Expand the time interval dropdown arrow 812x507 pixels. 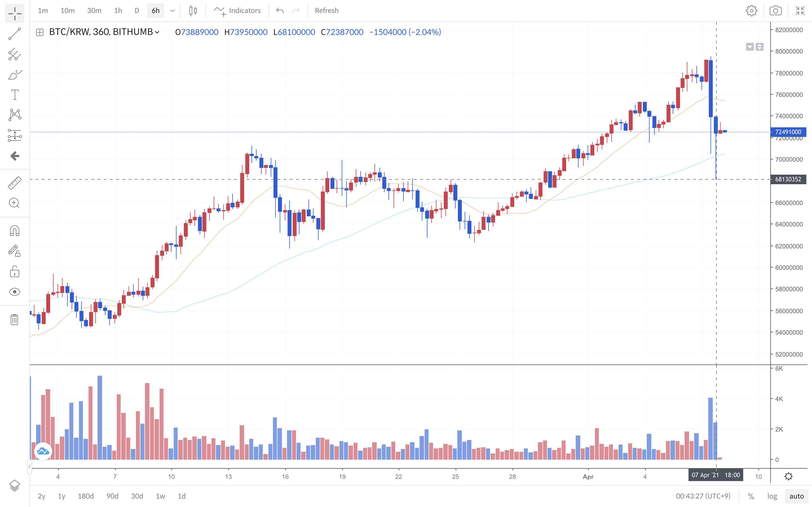173,11
